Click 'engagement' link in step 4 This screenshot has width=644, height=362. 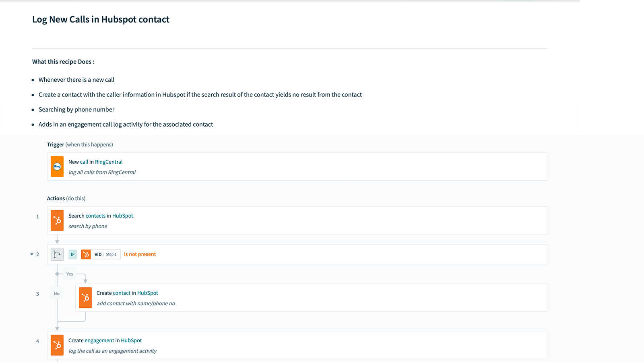tap(99, 340)
